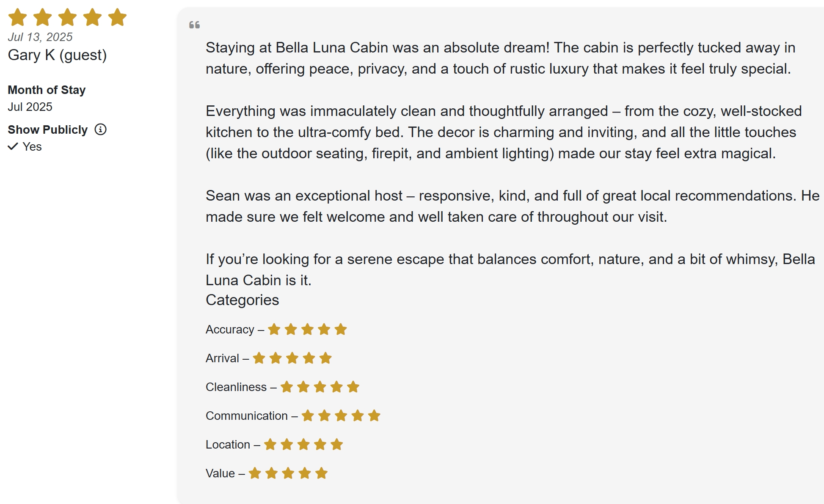The height and width of the screenshot is (504, 824).
Task: Click the last Arrival rating star
Action: click(x=325, y=358)
